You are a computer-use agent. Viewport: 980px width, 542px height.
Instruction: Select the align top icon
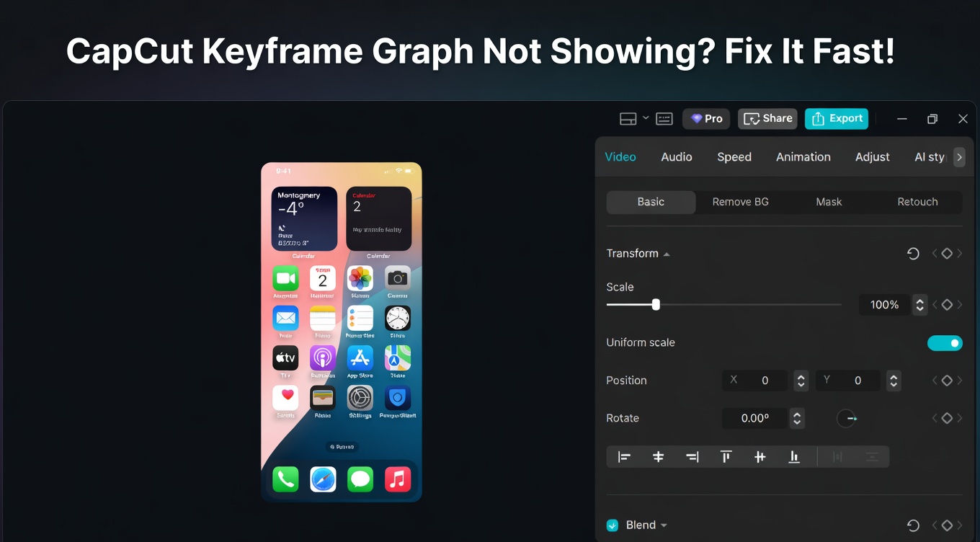tap(726, 456)
